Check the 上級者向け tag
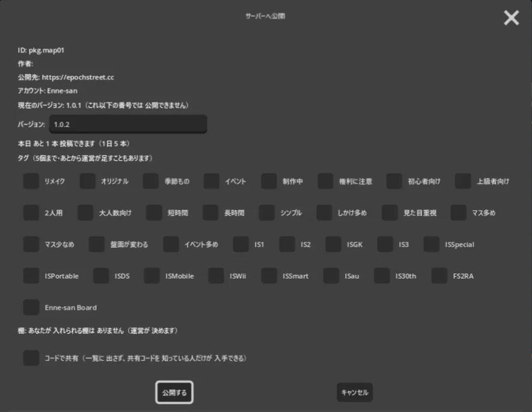 [463, 181]
